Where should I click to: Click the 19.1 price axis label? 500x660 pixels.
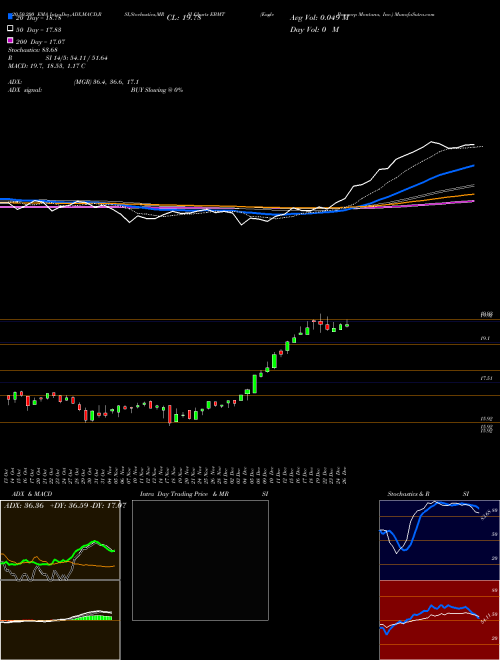(485, 338)
